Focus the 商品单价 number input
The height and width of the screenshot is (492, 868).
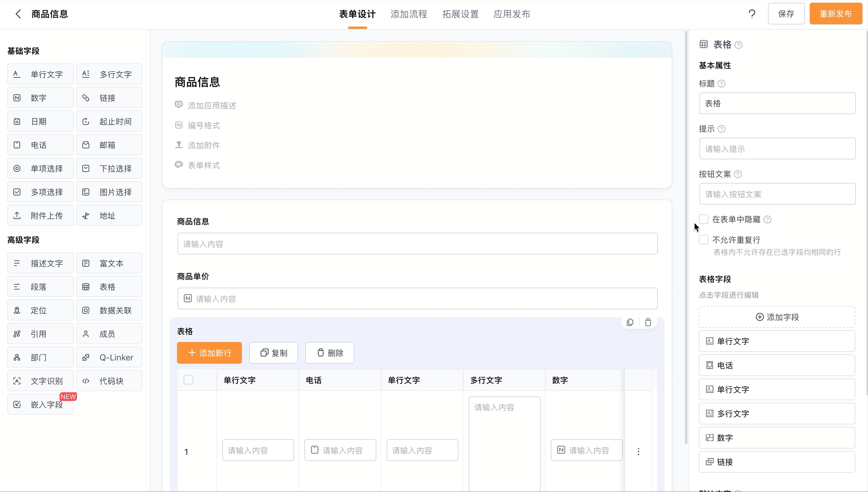[417, 299]
